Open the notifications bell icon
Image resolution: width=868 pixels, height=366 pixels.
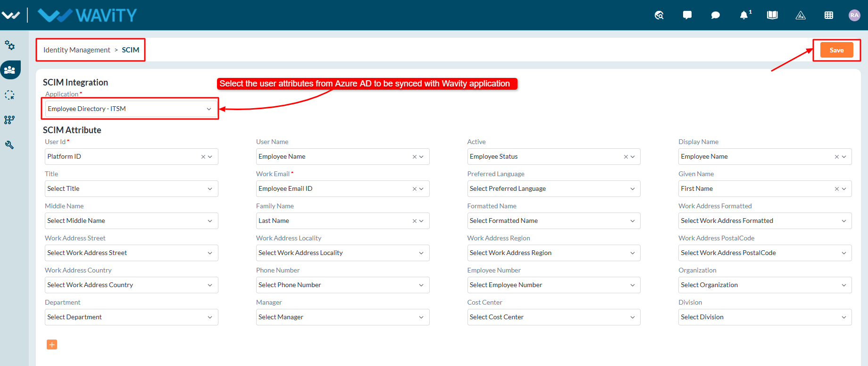point(745,15)
